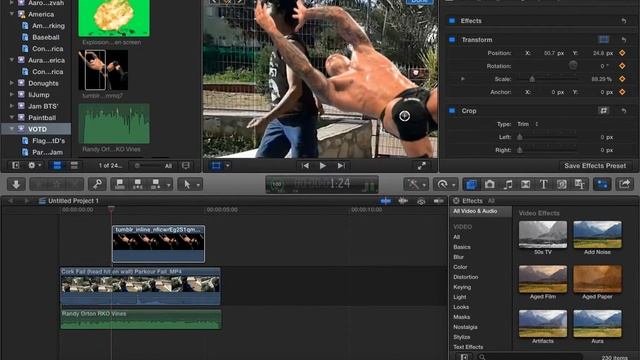Toggle the Inspector button

point(602,184)
